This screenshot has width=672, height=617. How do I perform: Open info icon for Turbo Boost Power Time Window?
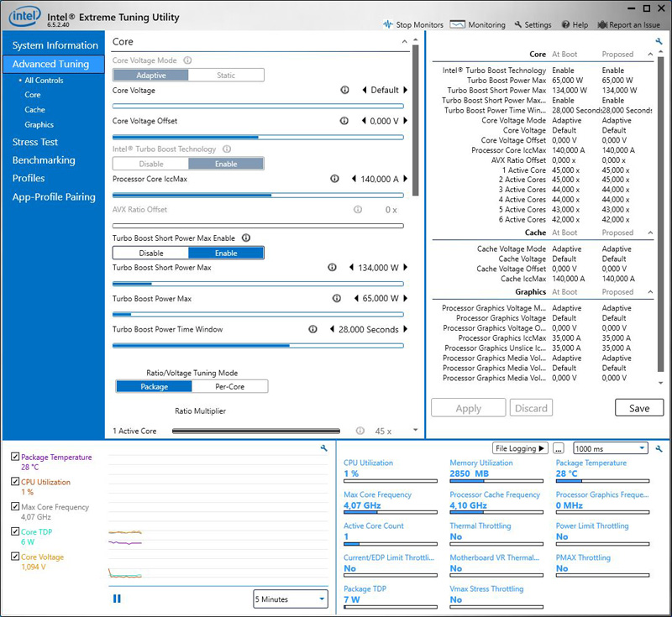click(x=312, y=329)
